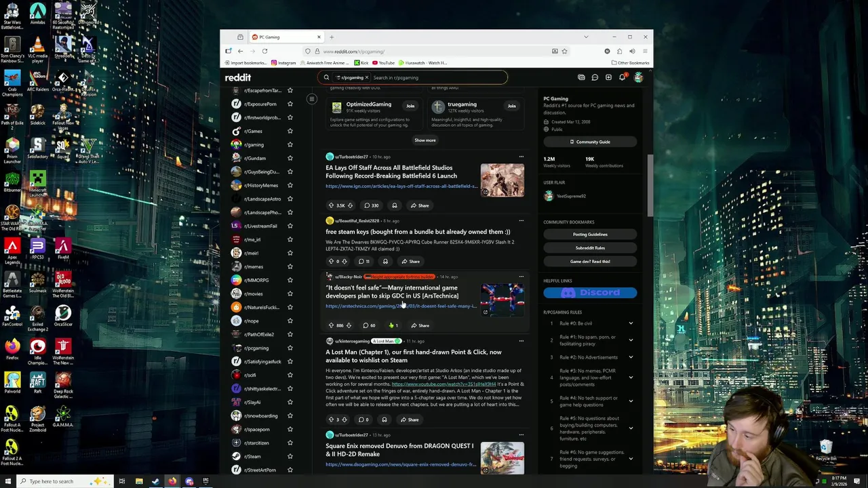Viewport: 868px width, 488px height.
Task: Share the free steam keys post
Action: (410, 262)
